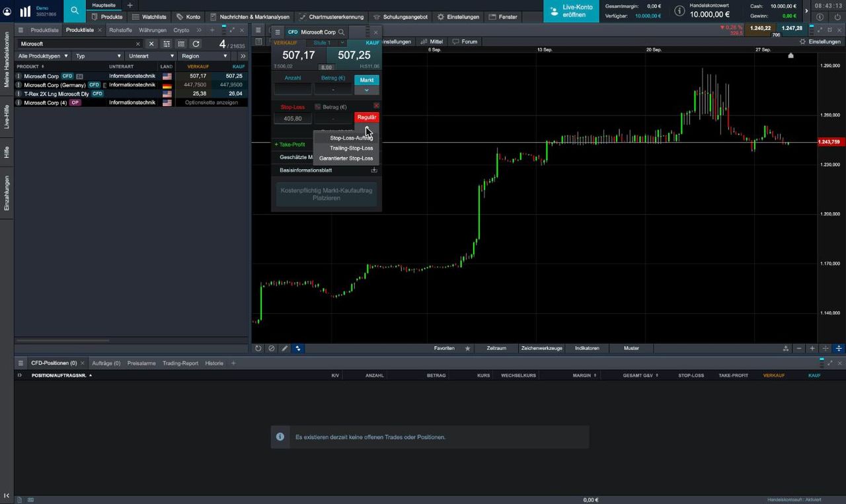
Task: Zoom in chart with plus icon
Action: [812, 348]
